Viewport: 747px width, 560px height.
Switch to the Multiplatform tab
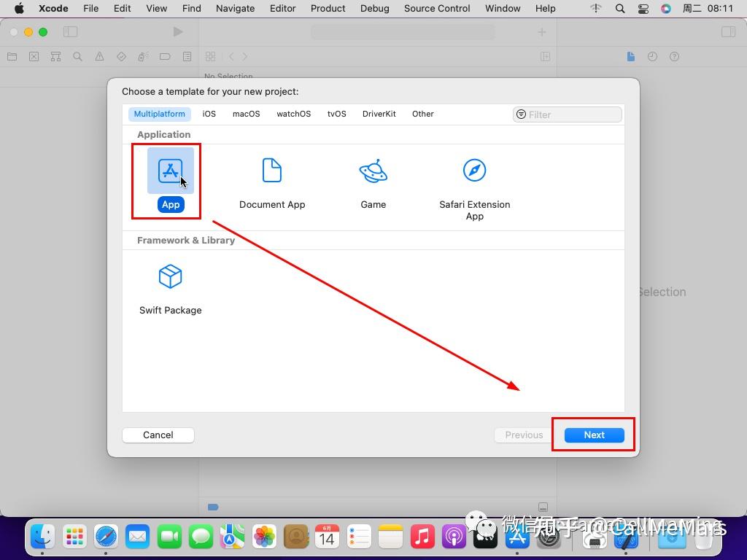pos(160,114)
